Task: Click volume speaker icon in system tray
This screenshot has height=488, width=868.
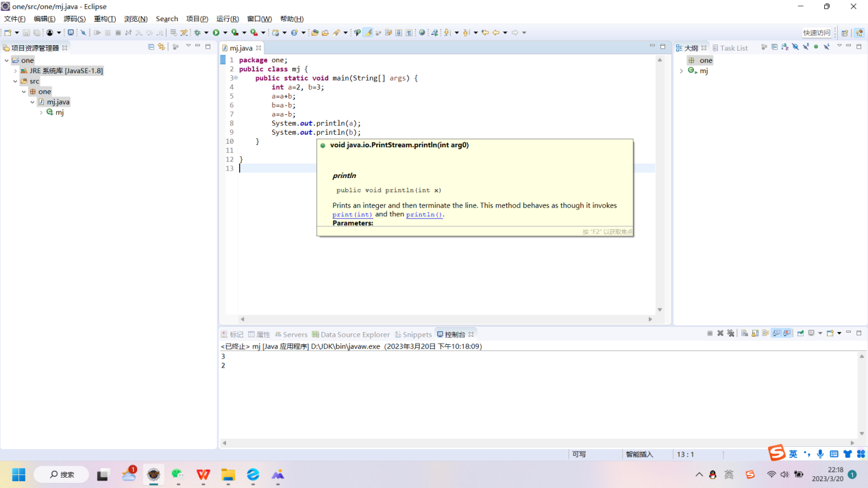Action: tap(784, 474)
